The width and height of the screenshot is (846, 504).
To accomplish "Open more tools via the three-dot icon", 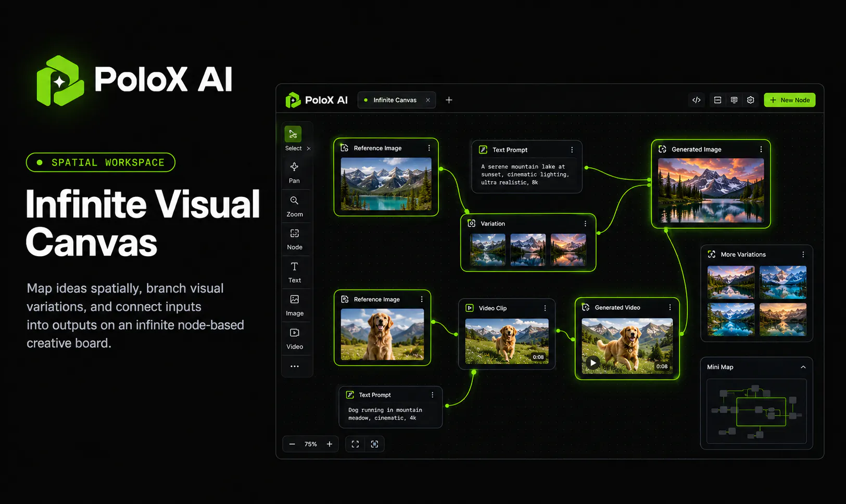I will (x=295, y=367).
